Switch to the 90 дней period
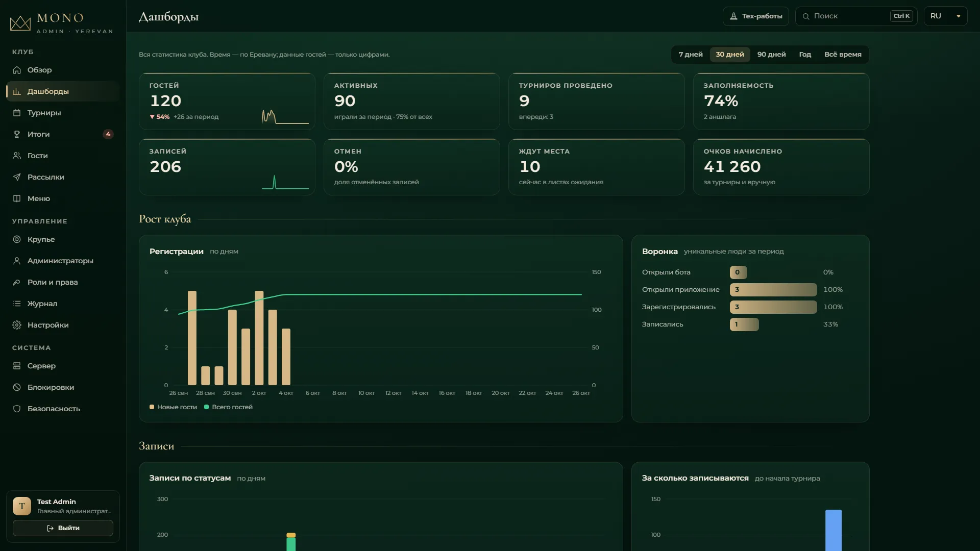This screenshot has height=551, width=980. pyautogui.click(x=771, y=55)
